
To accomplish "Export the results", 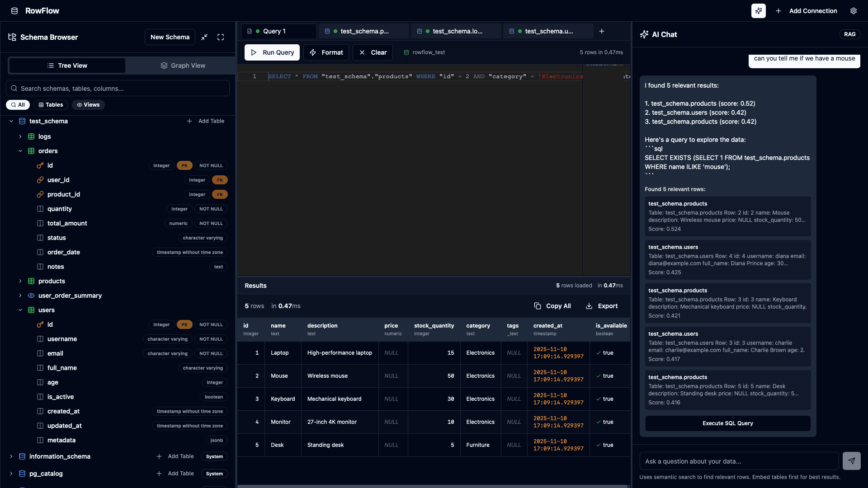I will pyautogui.click(x=601, y=306).
